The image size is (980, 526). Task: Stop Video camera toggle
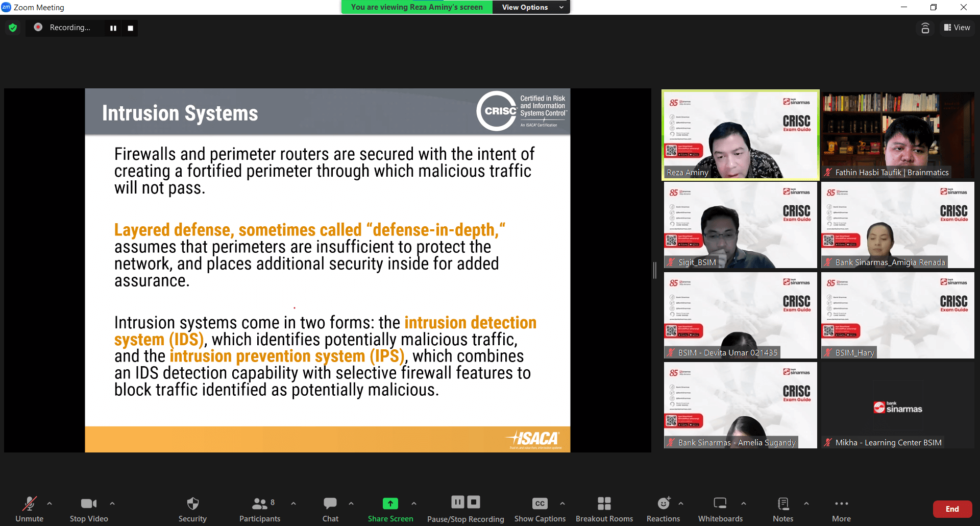(89, 509)
